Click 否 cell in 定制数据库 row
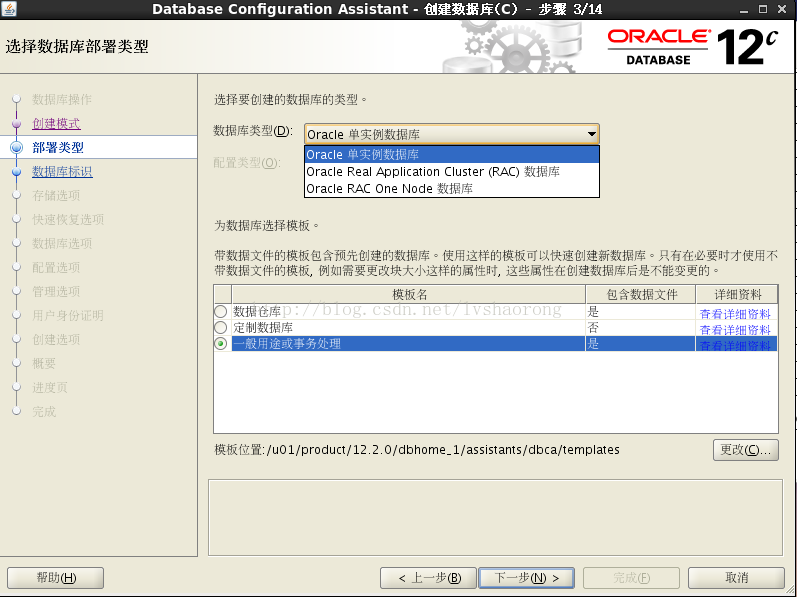The height and width of the screenshot is (597, 797). 640,328
